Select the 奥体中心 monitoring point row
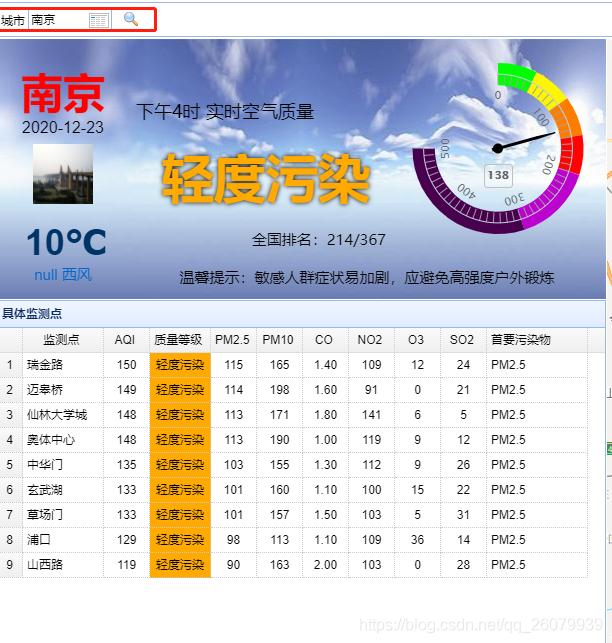 (294, 440)
